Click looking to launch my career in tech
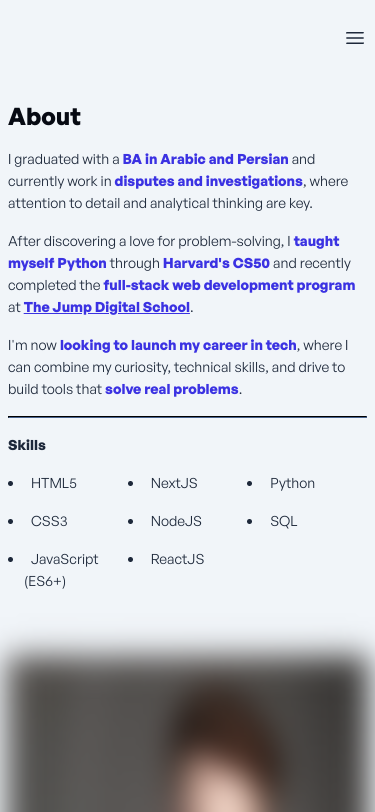Viewport: 375px width, 812px height. click(178, 345)
